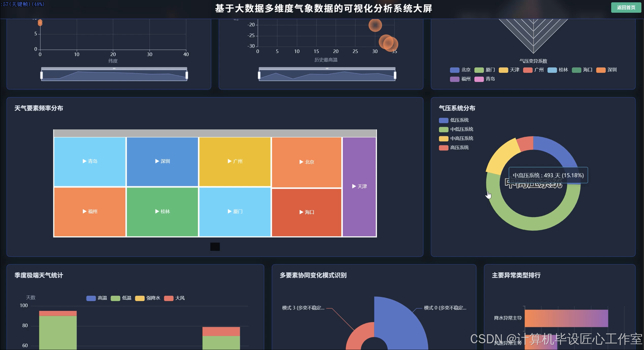This screenshot has height=350, width=644.
Task: Click the 深圳 legend marker icon
Action: point(602,70)
